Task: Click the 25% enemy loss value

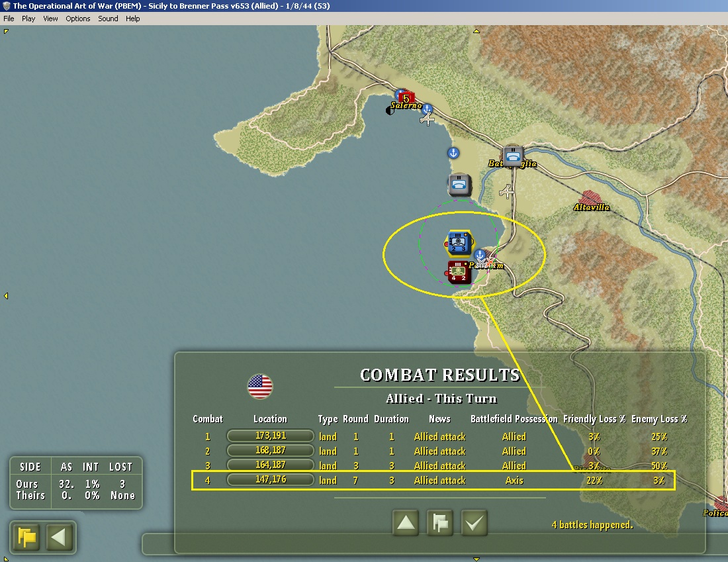Action: [x=659, y=437]
